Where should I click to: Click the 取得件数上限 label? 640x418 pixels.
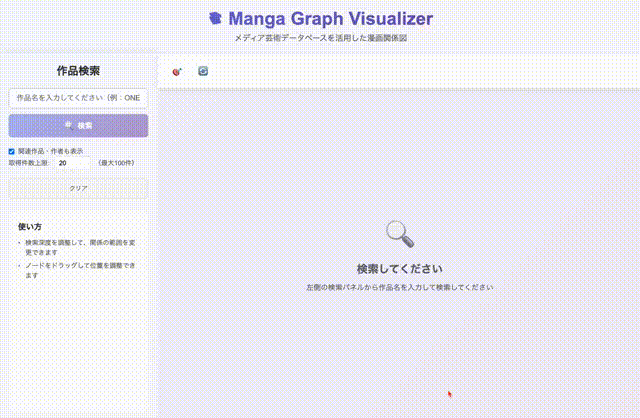[x=29, y=163]
